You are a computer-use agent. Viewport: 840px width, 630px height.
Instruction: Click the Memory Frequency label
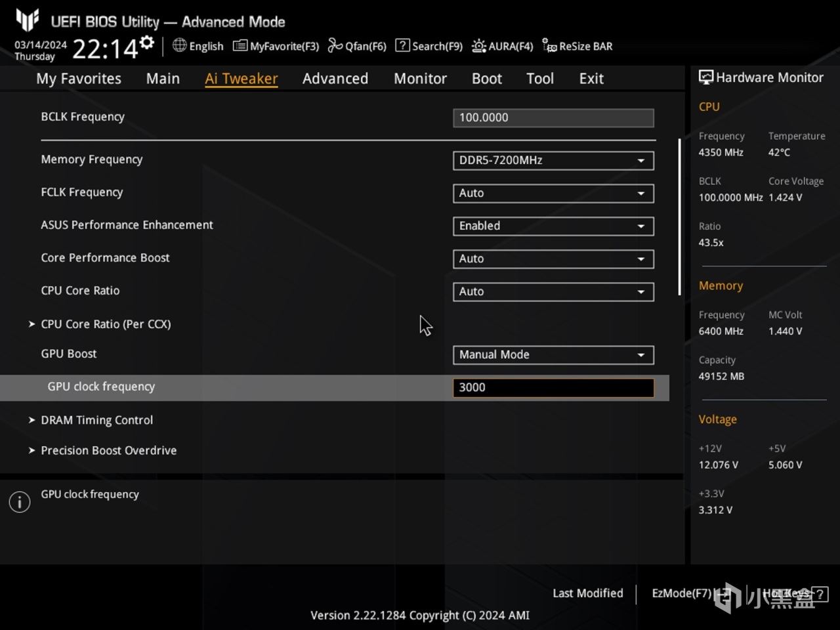click(x=92, y=159)
